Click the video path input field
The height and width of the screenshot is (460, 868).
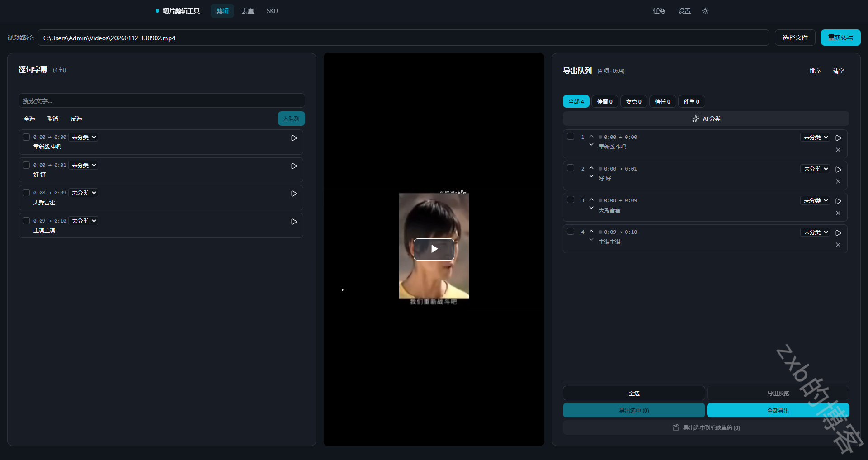click(403, 38)
